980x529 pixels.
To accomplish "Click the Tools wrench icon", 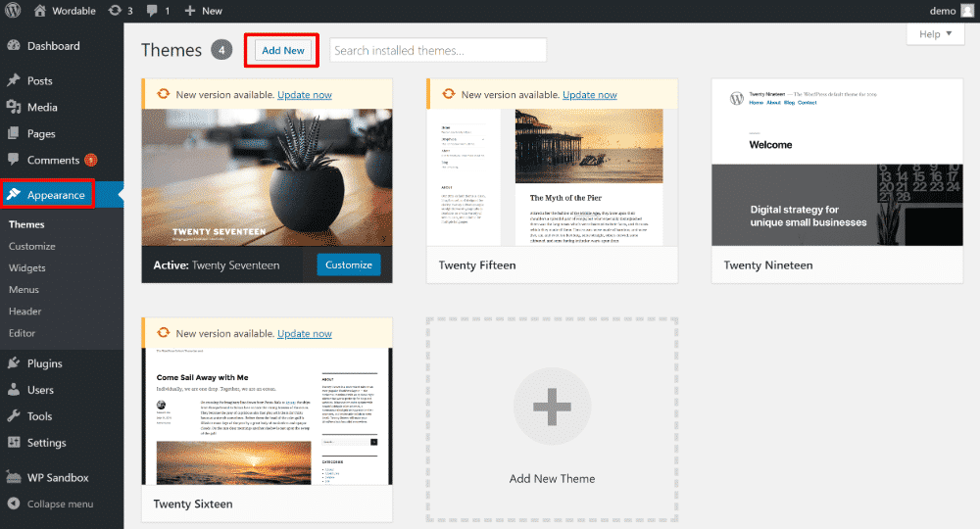I will point(13,416).
